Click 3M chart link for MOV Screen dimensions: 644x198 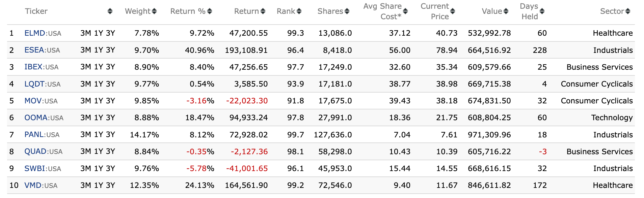[x=86, y=101]
